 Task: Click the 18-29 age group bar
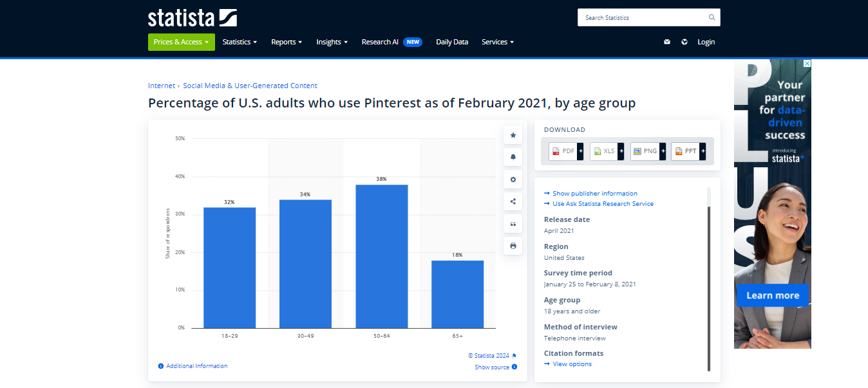coord(229,268)
